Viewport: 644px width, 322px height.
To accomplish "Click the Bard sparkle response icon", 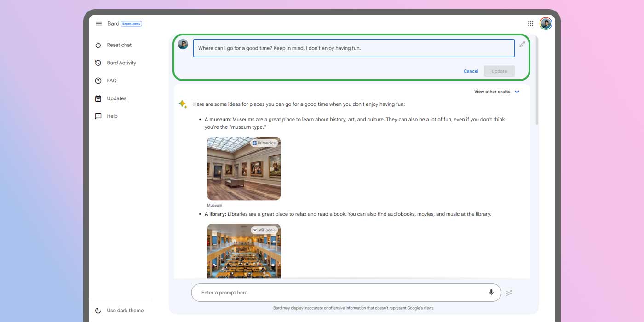I will pos(183,104).
